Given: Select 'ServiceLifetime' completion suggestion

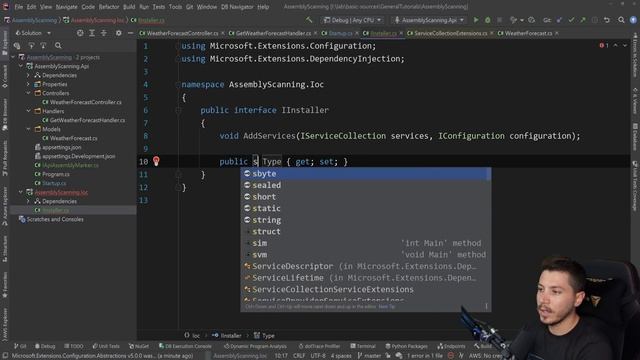Looking at the screenshot, I should [x=366, y=278].
